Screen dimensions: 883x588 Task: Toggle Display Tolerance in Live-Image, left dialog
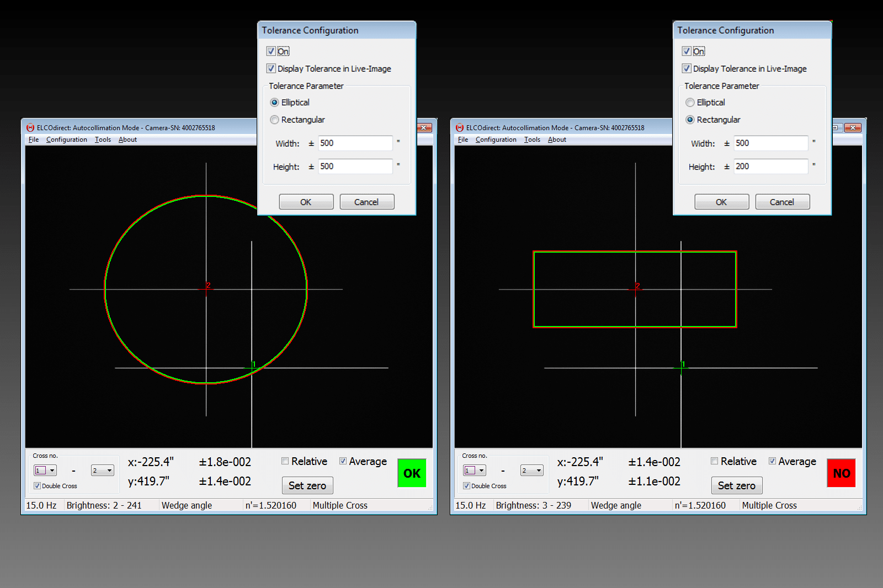click(271, 68)
